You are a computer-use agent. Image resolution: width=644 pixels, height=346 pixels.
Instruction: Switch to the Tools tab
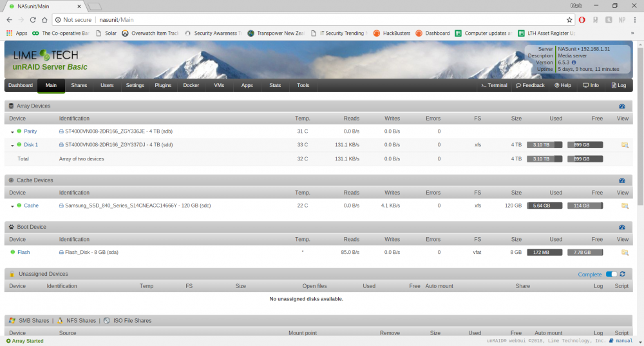[303, 86]
